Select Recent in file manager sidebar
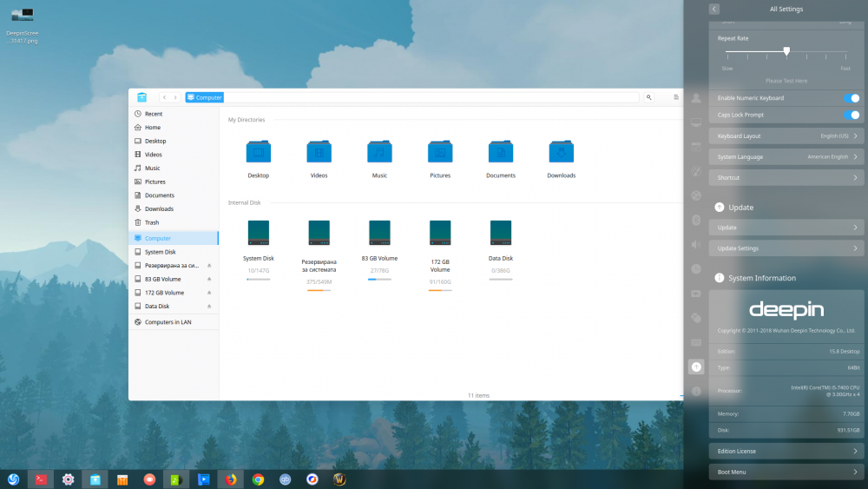 pyautogui.click(x=174, y=114)
